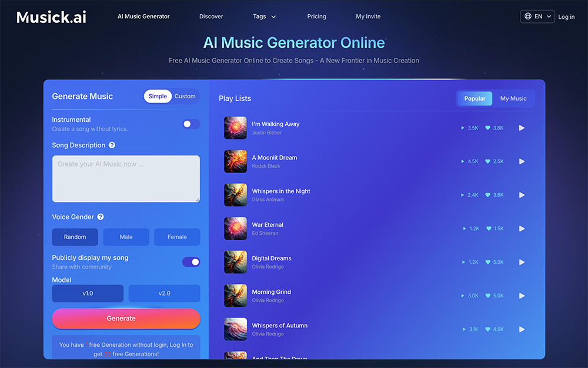
Task: Click play count icon for Morning Grind
Action: click(x=462, y=296)
